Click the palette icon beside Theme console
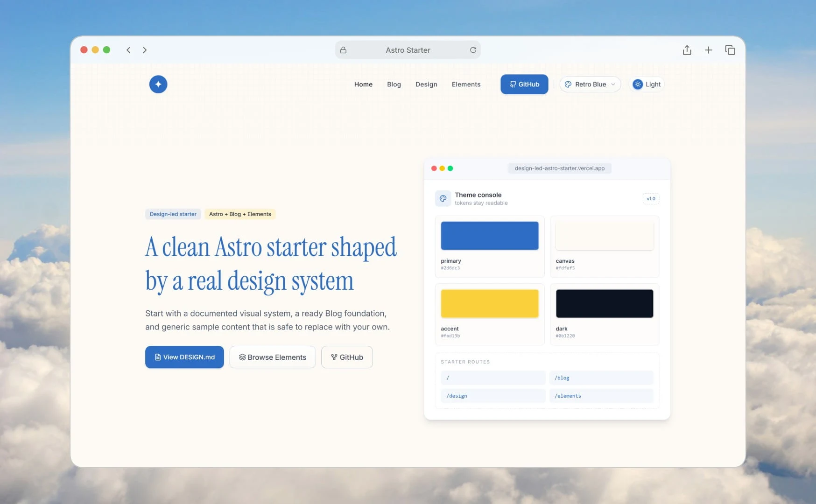Screen dimensions: 816x504 click(443, 198)
